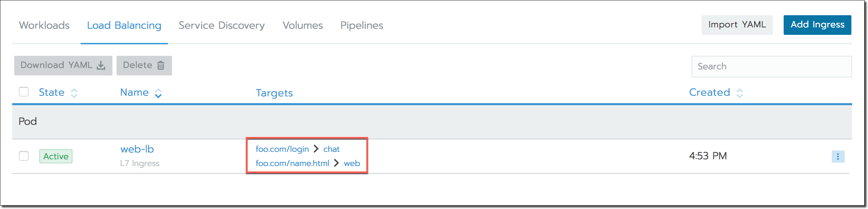This screenshot has width=868, height=209.
Task: Open the Workloads tab
Action: (44, 25)
